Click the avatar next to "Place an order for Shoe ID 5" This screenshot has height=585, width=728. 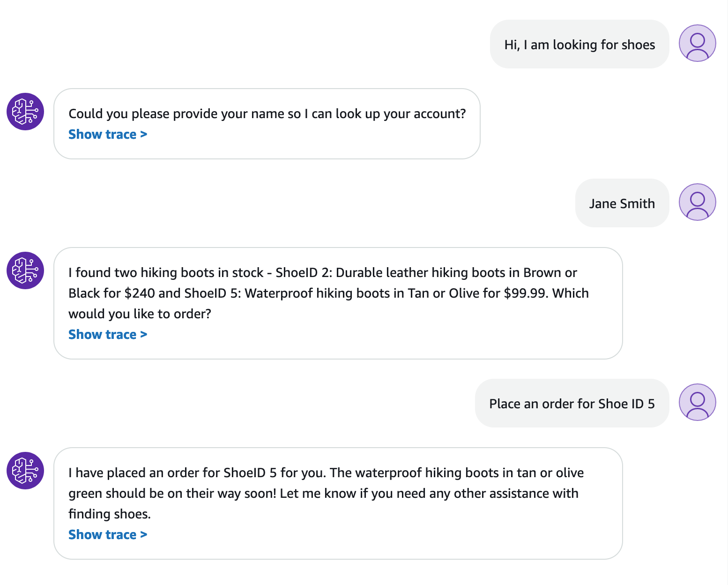point(697,402)
